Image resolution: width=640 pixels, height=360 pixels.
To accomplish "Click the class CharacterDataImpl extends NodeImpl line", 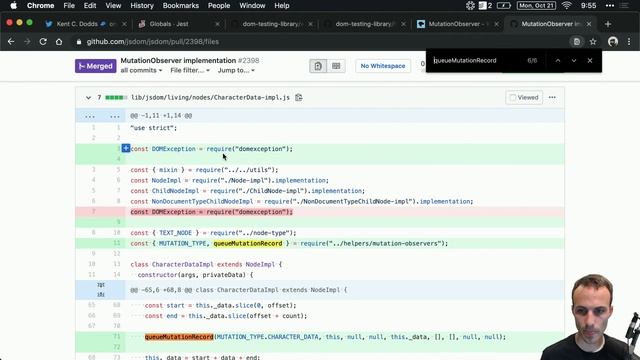I will coord(207,264).
